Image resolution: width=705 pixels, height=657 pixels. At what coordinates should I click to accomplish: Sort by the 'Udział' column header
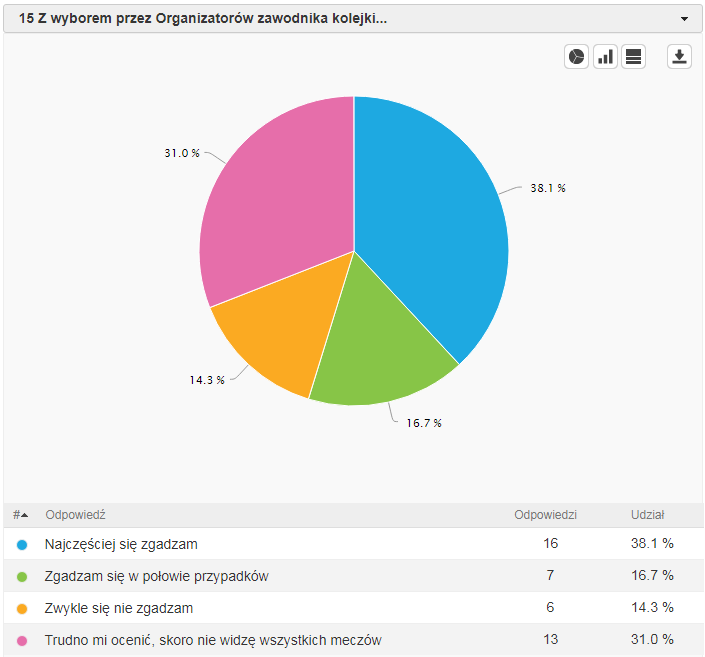click(x=647, y=515)
